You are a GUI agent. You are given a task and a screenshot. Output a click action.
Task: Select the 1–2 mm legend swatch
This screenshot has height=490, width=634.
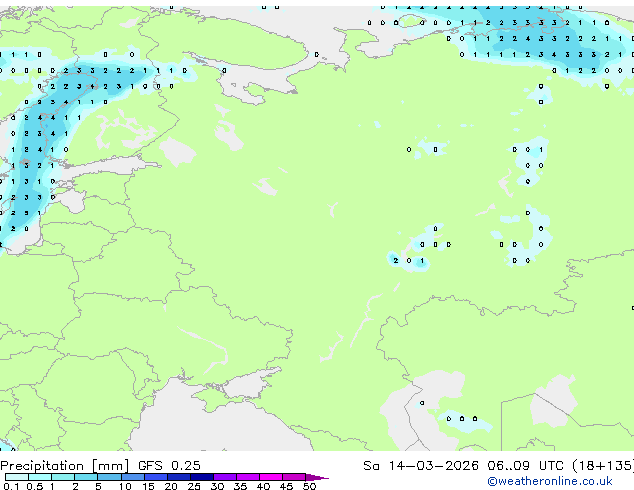coord(63,477)
